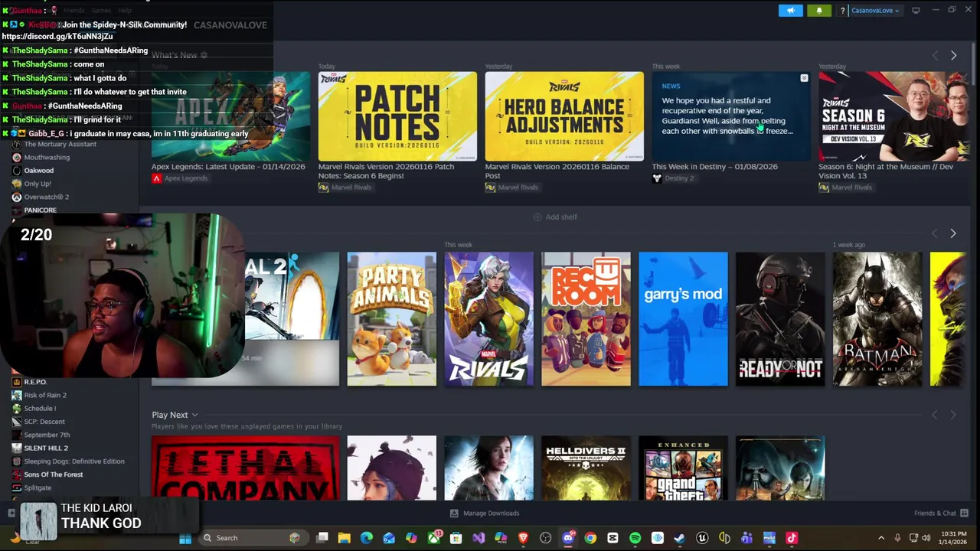Open Lethal Company in Play Next
The height and width of the screenshot is (551, 980).
[245, 468]
